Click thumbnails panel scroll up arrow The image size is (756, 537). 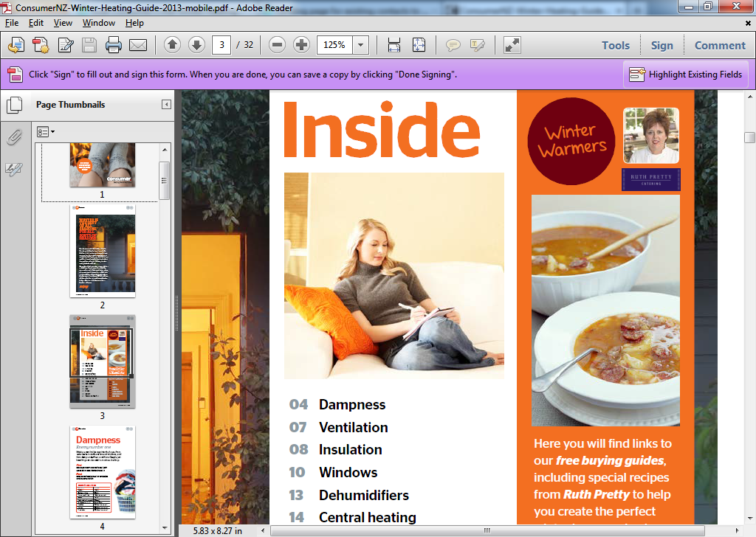tap(165, 150)
